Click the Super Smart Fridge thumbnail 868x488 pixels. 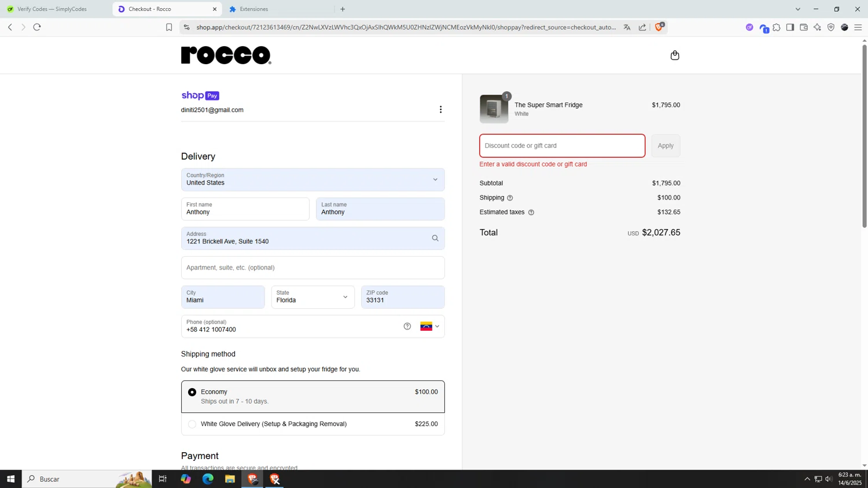pos(494,109)
